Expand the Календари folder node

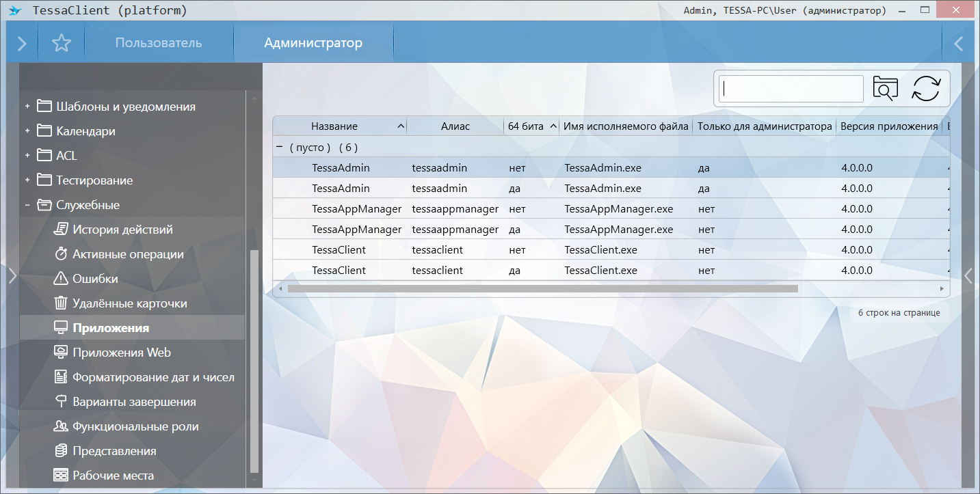(x=27, y=131)
